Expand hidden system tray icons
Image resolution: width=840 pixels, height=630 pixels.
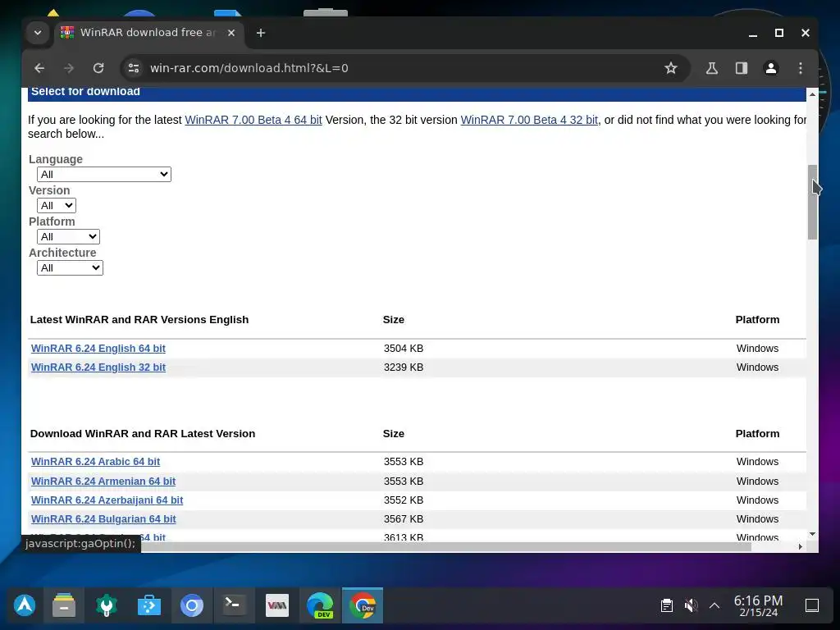pyautogui.click(x=714, y=606)
